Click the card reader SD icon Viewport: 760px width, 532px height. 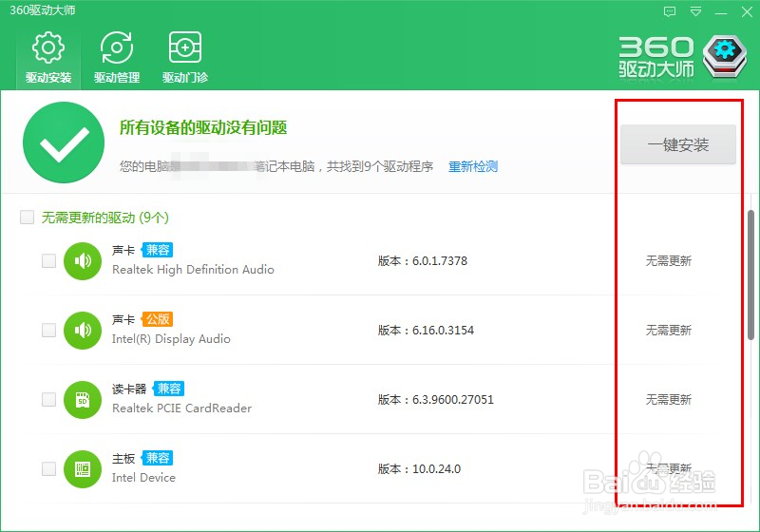click(x=83, y=400)
